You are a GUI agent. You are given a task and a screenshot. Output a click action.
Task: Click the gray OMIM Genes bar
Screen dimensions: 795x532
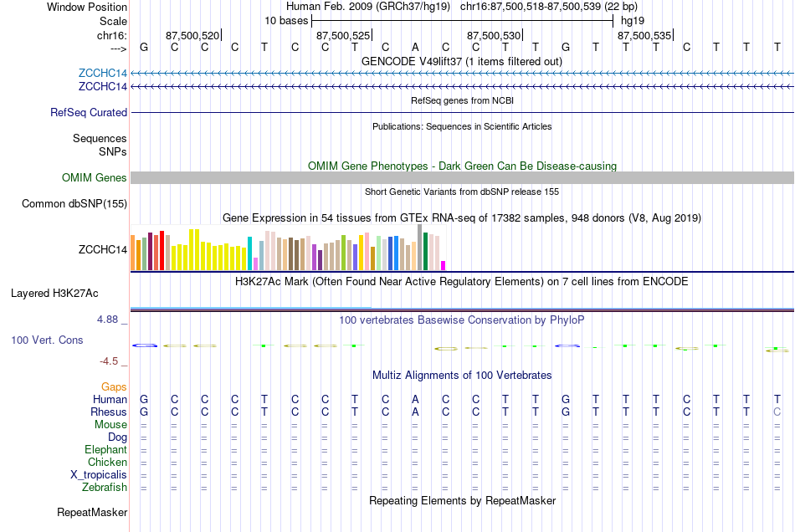point(462,177)
